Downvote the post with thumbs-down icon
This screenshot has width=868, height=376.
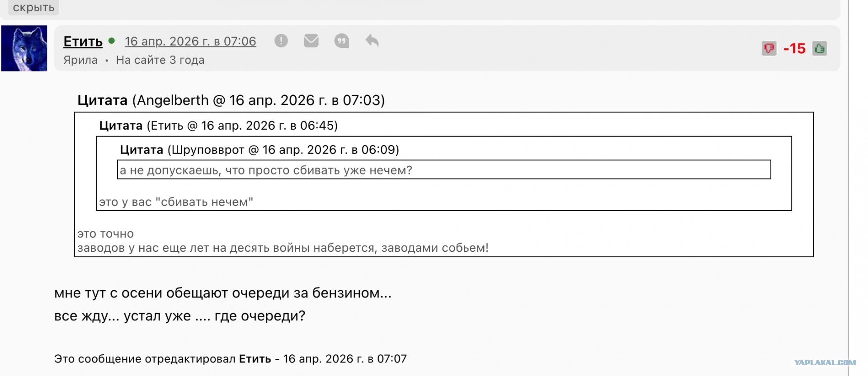(x=769, y=48)
